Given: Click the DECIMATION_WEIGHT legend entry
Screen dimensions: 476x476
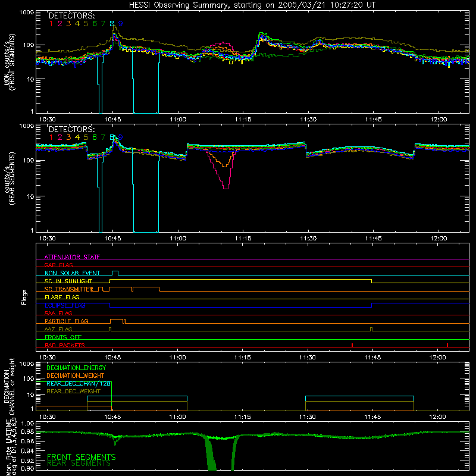Looking at the screenshot, I should click(x=76, y=375).
